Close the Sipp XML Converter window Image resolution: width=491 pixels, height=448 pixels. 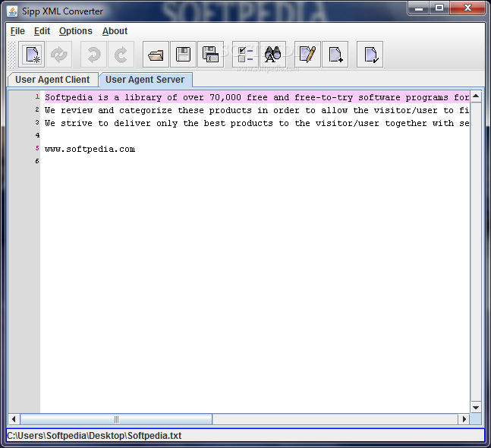point(467,8)
